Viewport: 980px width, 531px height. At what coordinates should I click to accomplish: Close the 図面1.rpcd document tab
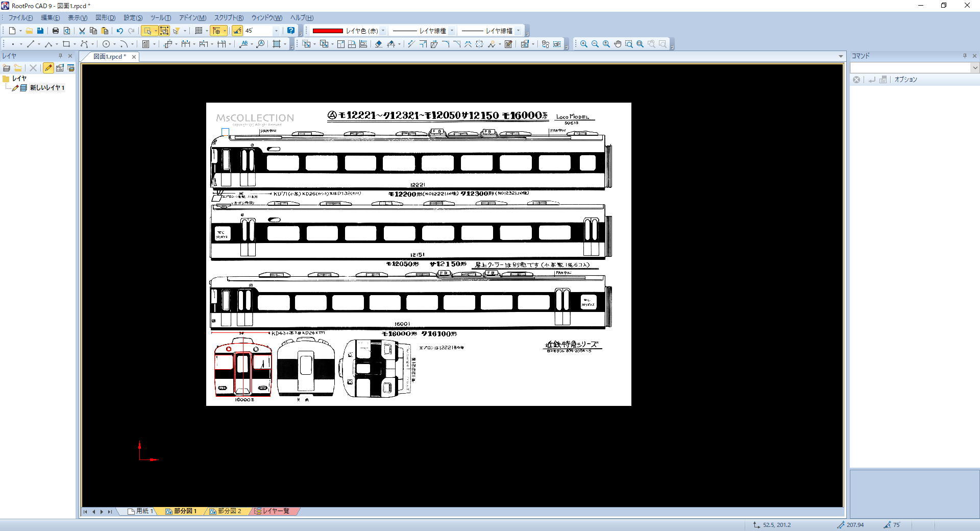[134, 57]
